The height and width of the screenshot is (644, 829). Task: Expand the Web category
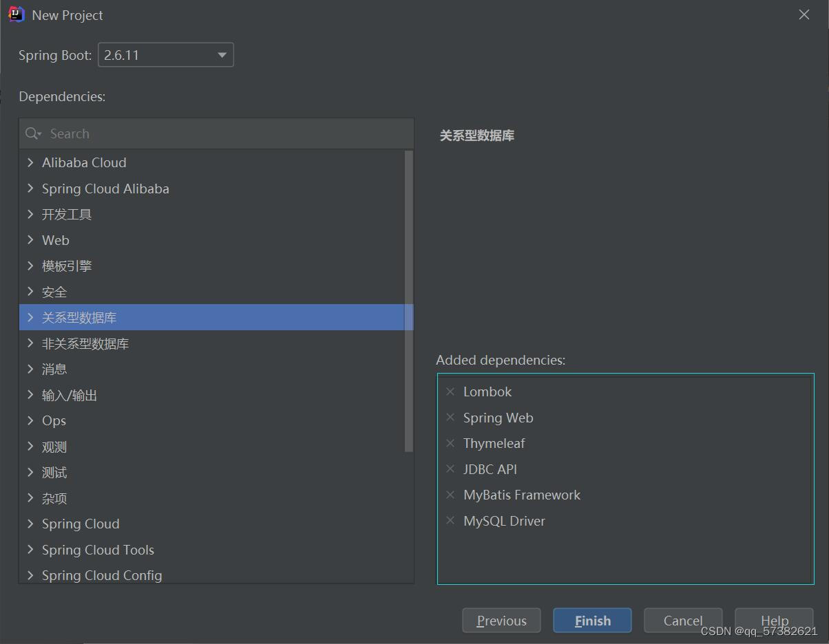(x=30, y=240)
